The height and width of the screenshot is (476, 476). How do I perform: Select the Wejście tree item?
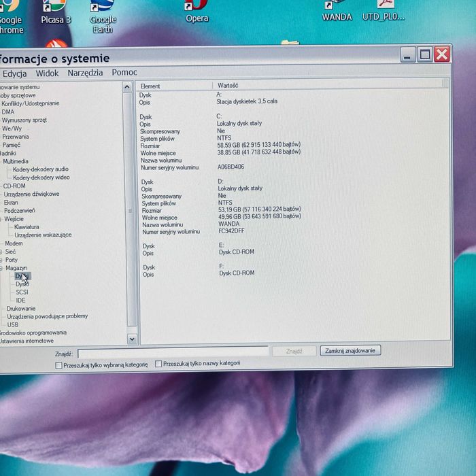[x=14, y=219]
